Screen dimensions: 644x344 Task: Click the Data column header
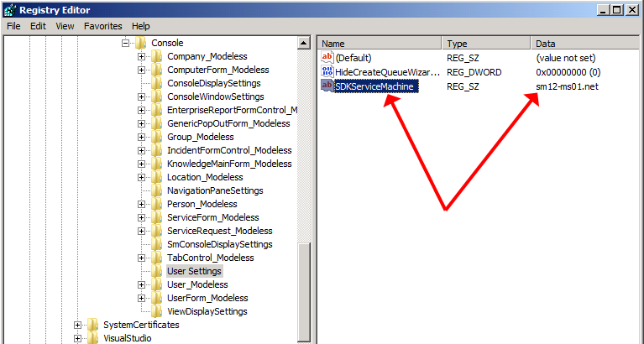[584, 43]
